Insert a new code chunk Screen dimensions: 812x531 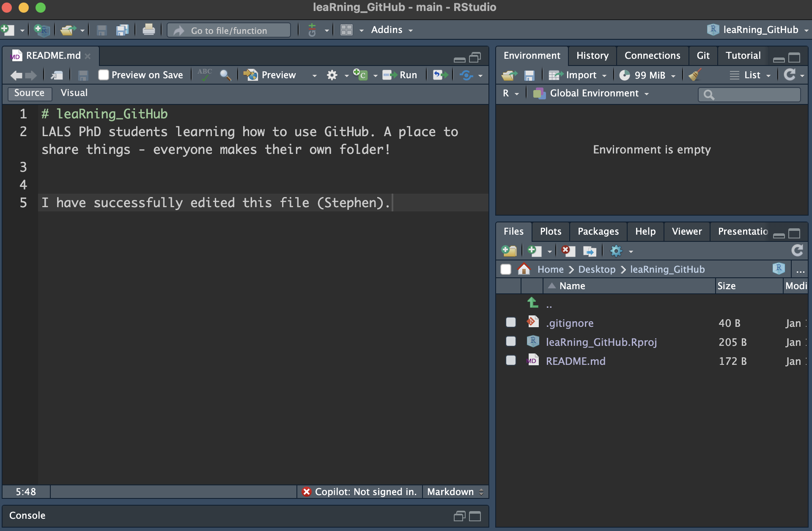(360, 75)
